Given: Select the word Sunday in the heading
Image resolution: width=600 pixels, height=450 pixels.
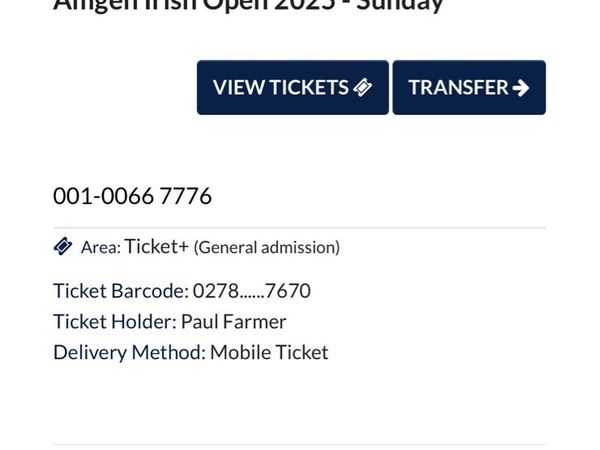Looking at the screenshot, I should tap(399, 6).
